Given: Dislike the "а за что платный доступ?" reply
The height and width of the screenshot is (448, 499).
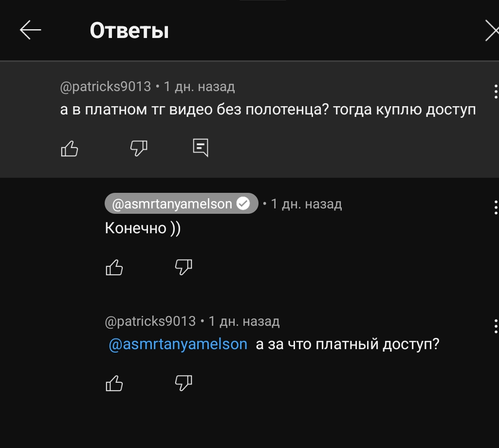Looking at the screenshot, I should (184, 383).
